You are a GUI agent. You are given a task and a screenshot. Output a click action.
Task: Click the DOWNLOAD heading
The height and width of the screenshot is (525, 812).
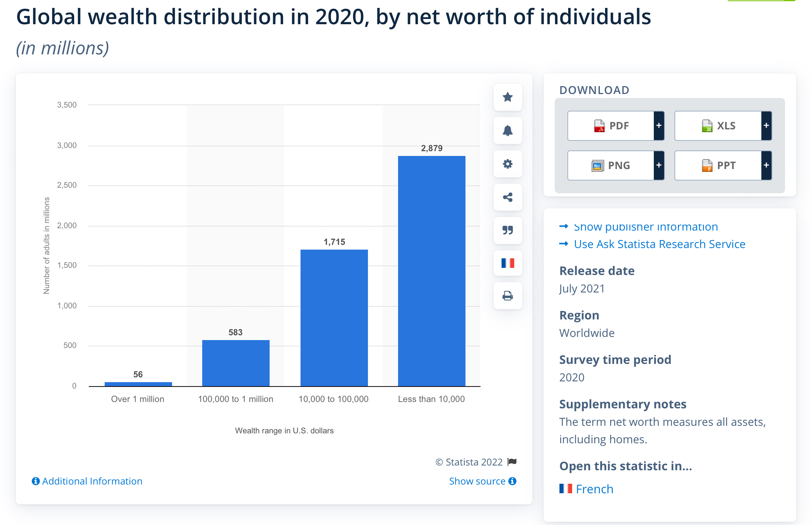point(594,90)
